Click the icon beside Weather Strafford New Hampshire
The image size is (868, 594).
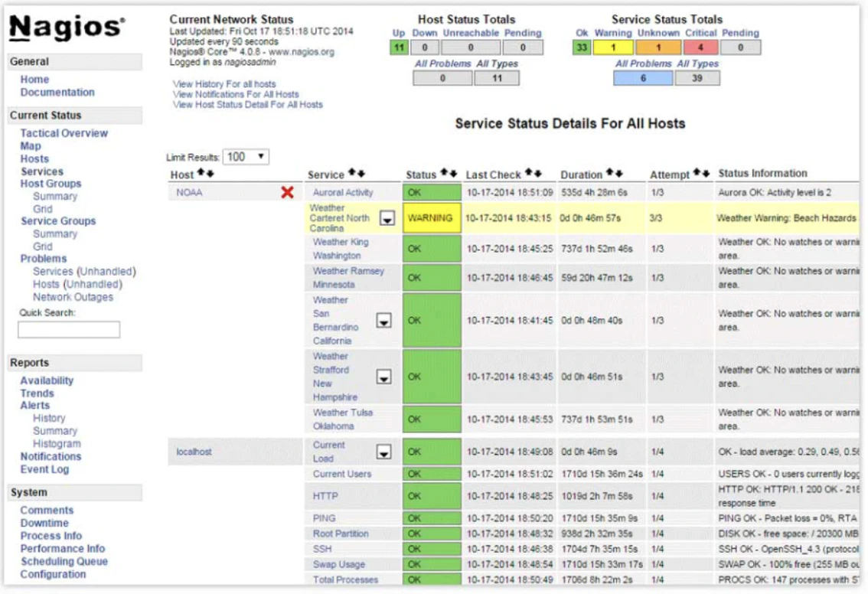click(383, 377)
